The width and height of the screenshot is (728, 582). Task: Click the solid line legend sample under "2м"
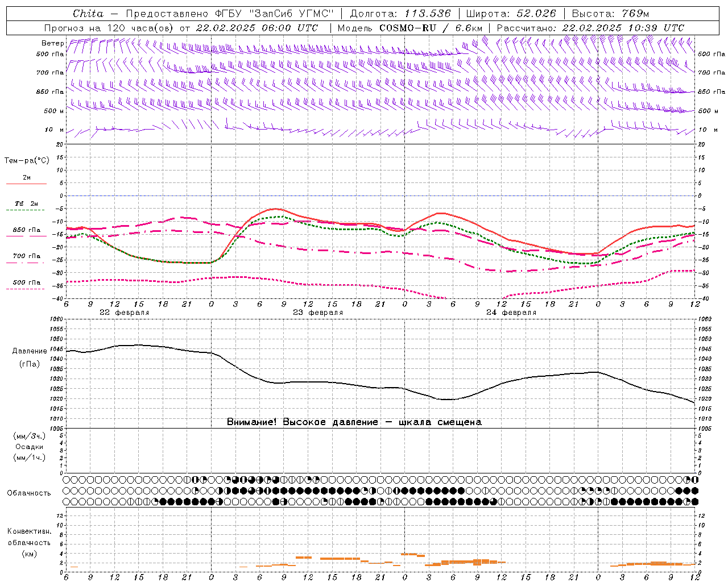26,184
